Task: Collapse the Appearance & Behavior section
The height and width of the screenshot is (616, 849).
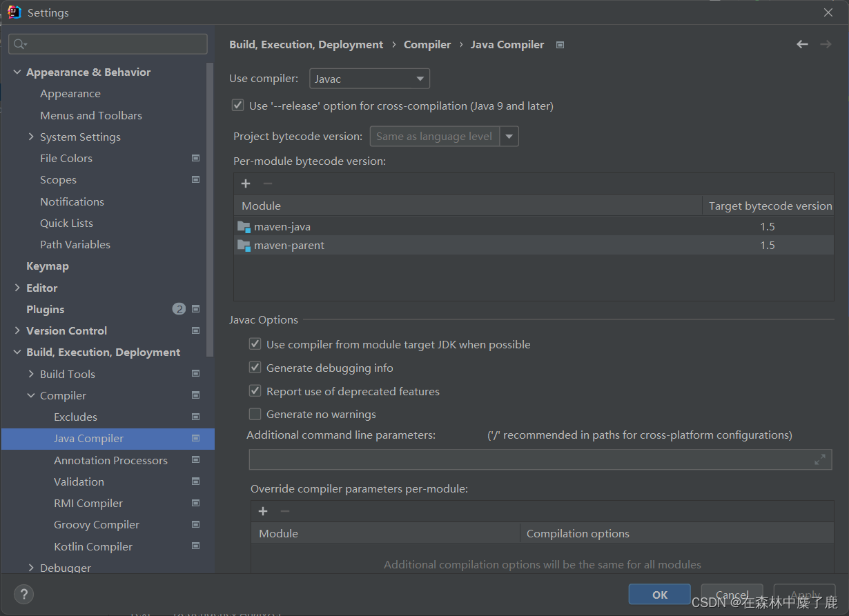Action: tap(17, 72)
